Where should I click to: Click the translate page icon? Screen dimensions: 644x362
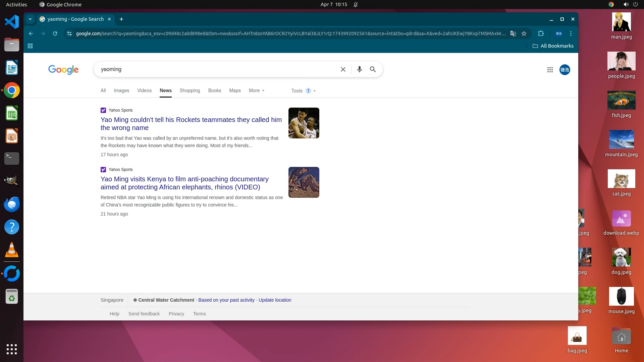(x=513, y=34)
